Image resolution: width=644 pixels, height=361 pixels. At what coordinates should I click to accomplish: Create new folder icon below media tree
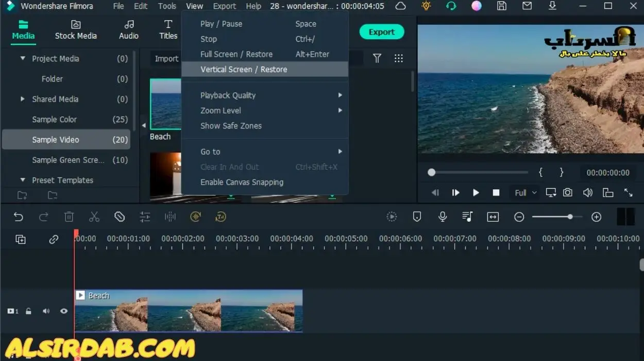(x=22, y=195)
